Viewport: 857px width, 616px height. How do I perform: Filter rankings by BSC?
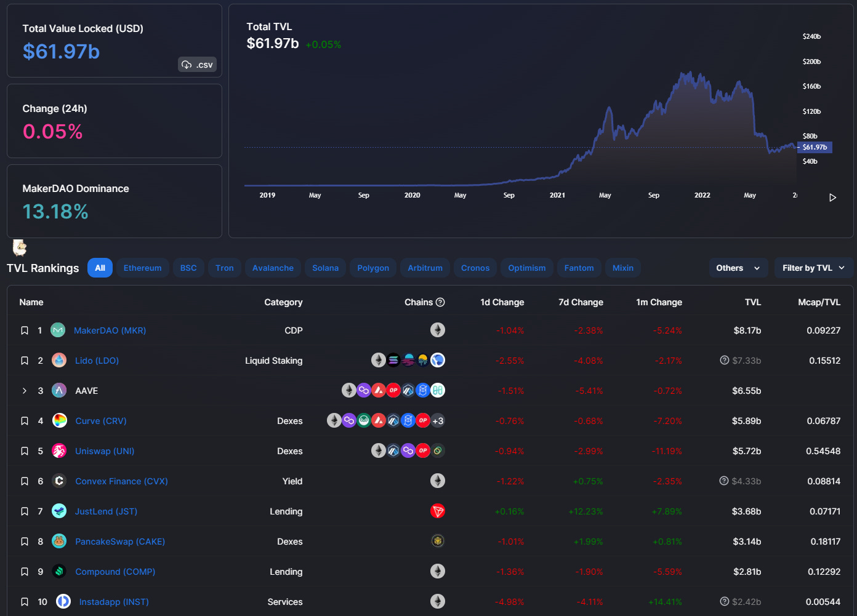(188, 268)
